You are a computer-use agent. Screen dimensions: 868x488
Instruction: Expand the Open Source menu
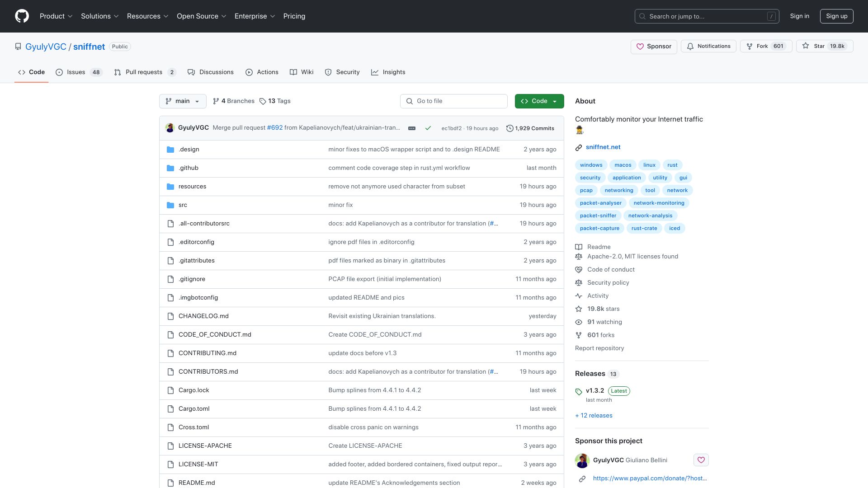point(202,16)
